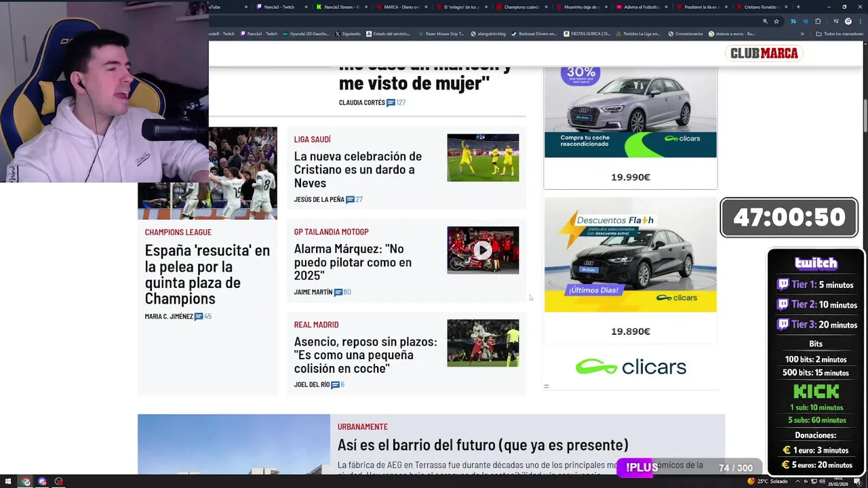The image size is (868, 488).
Task: Click the Claudia Cortés author name
Action: tap(362, 103)
